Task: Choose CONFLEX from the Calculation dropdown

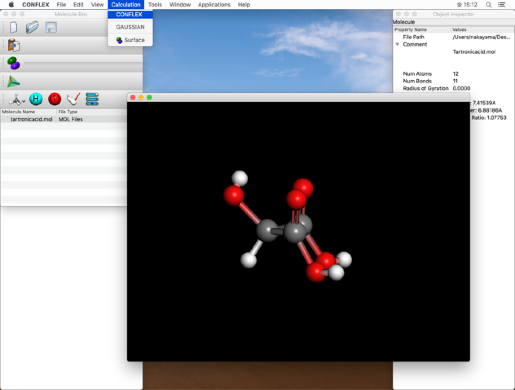Action: pyautogui.click(x=130, y=14)
